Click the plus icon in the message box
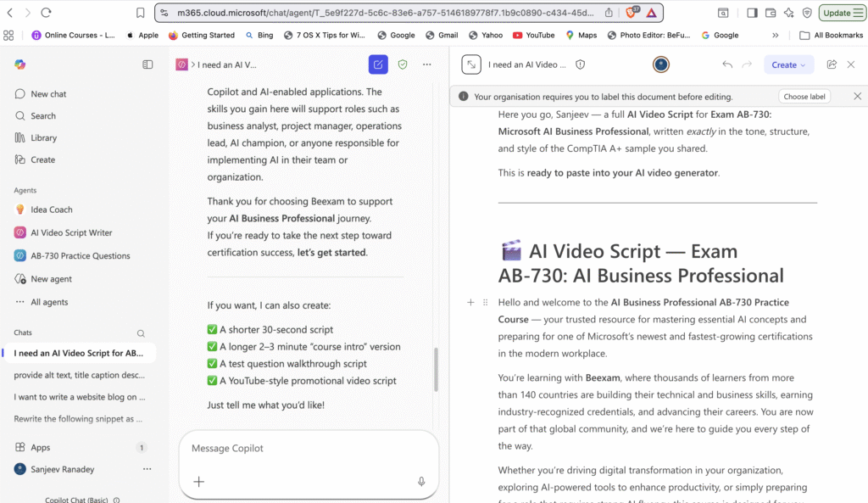 198,481
